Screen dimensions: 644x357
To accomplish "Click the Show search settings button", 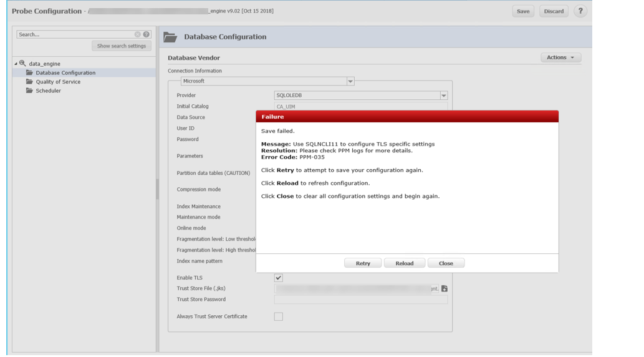I will click(122, 46).
